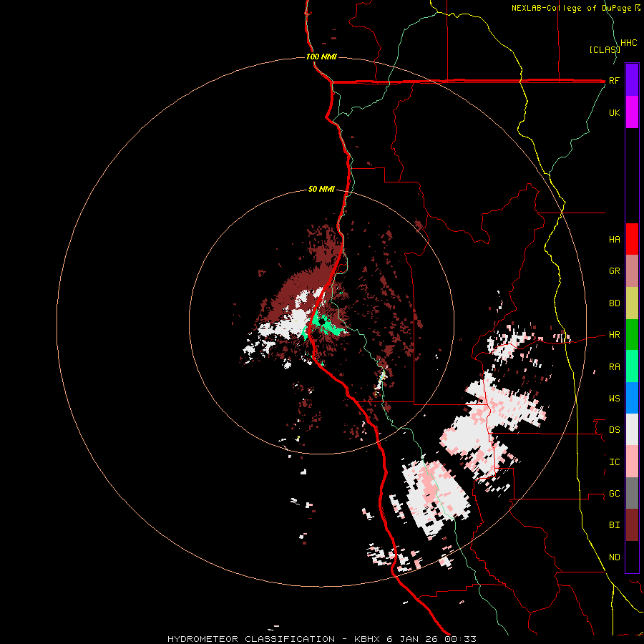
Task: Select the RA legend label
Action: pos(614,367)
